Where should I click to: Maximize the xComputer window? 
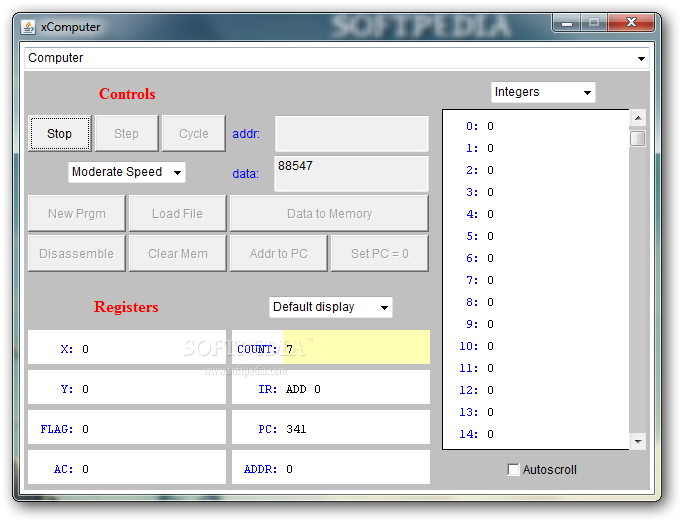[x=594, y=23]
